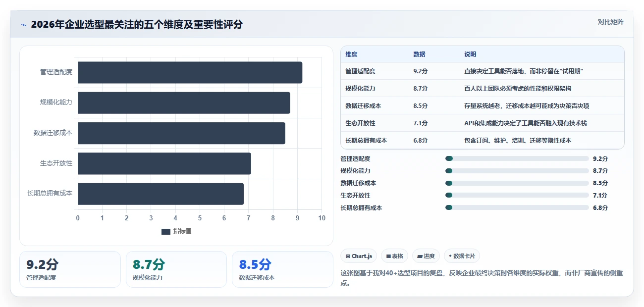The image size is (644, 307).
Task: Click the 长期总拥有成本 chart bar
Action: click(x=161, y=194)
